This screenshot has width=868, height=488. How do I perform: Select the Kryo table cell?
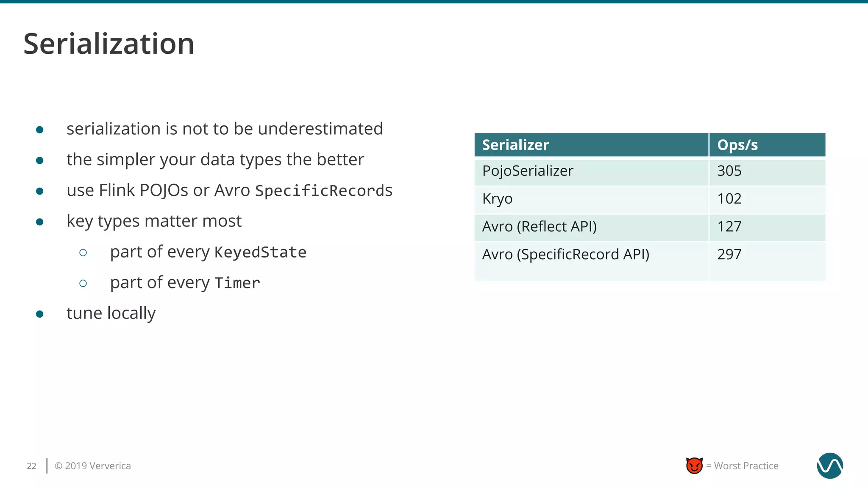coord(497,199)
